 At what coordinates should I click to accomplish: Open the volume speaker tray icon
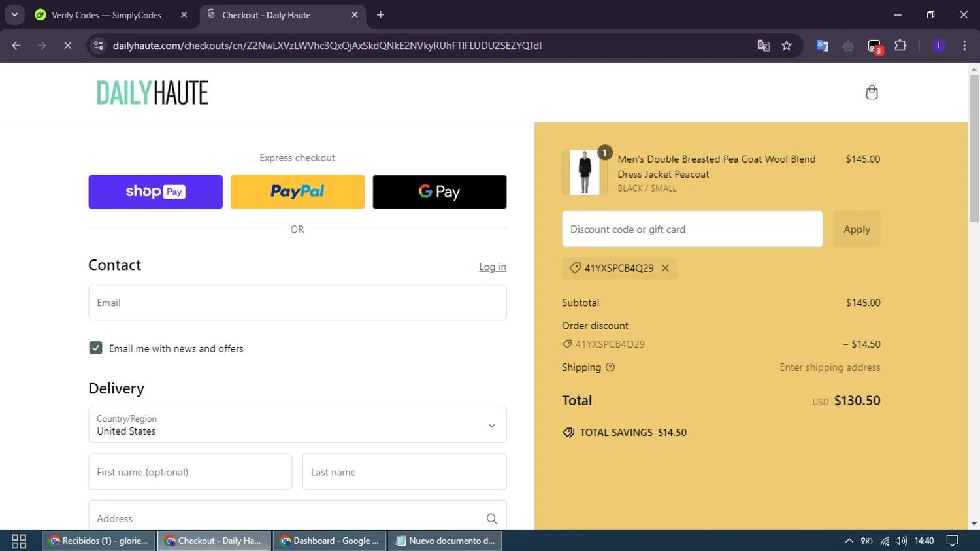(902, 541)
